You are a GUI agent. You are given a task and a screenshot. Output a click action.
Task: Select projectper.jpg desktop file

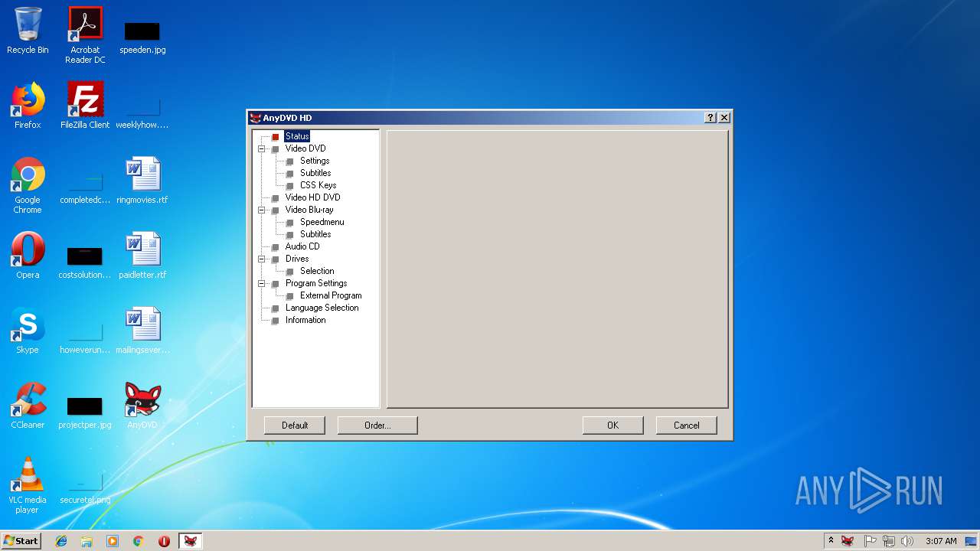(x=85, y=412)
